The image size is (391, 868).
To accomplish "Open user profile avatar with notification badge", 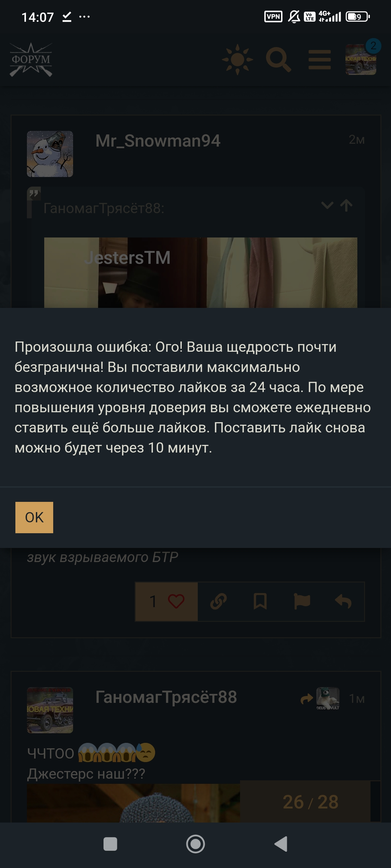I will point(361,59).
